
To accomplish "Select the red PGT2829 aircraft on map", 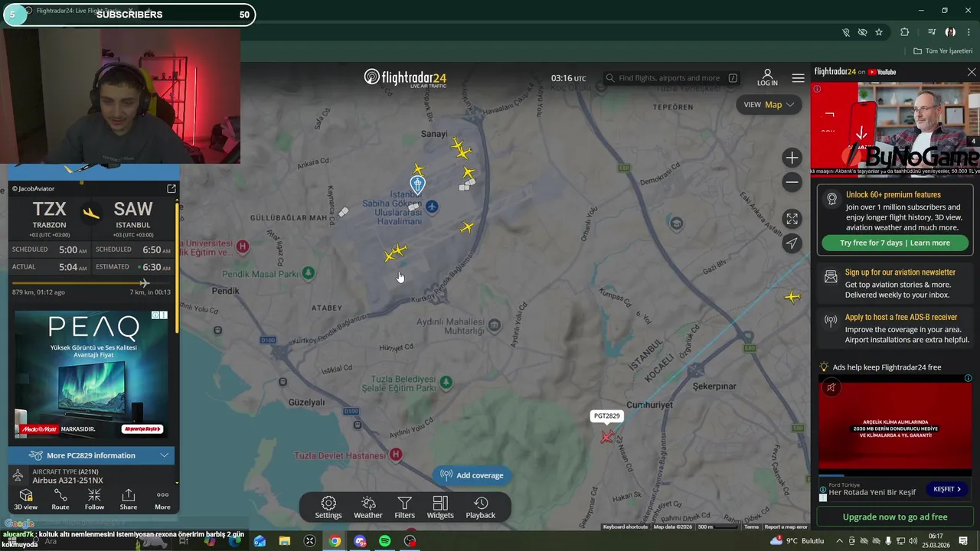I will pyautogui.click(x=607, y=436).
